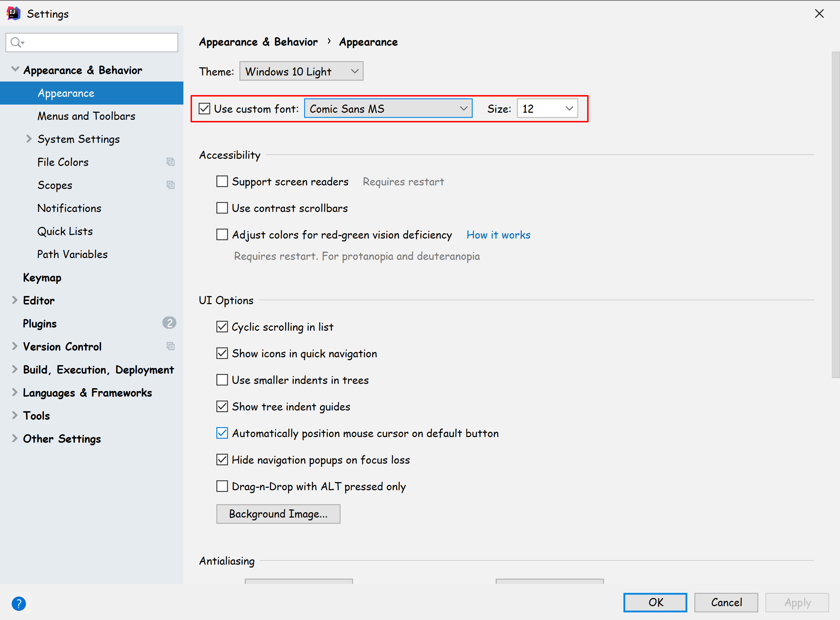Uncheck Cyclic scrolling in list
This screenshot has width=840, height=620.
click(222, 326)
